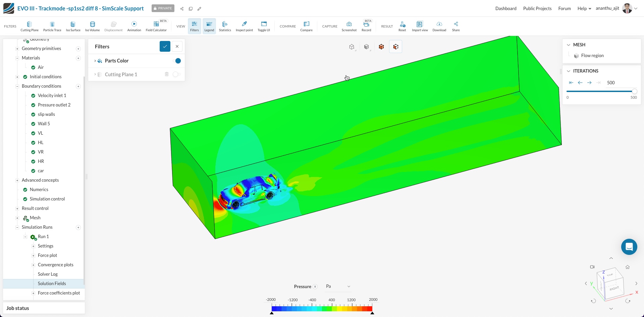Screen dimensions: 644x317
Task: Click the legend maximum range marker
Action: click(372, 313)
